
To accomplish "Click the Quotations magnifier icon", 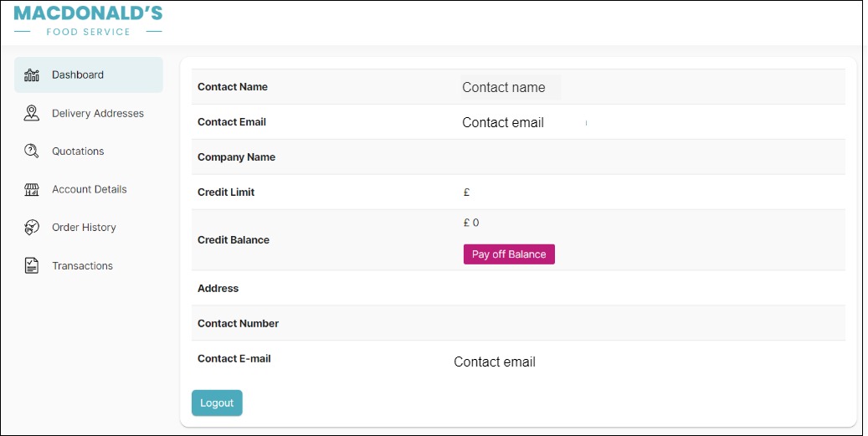I will coord(32,151).
